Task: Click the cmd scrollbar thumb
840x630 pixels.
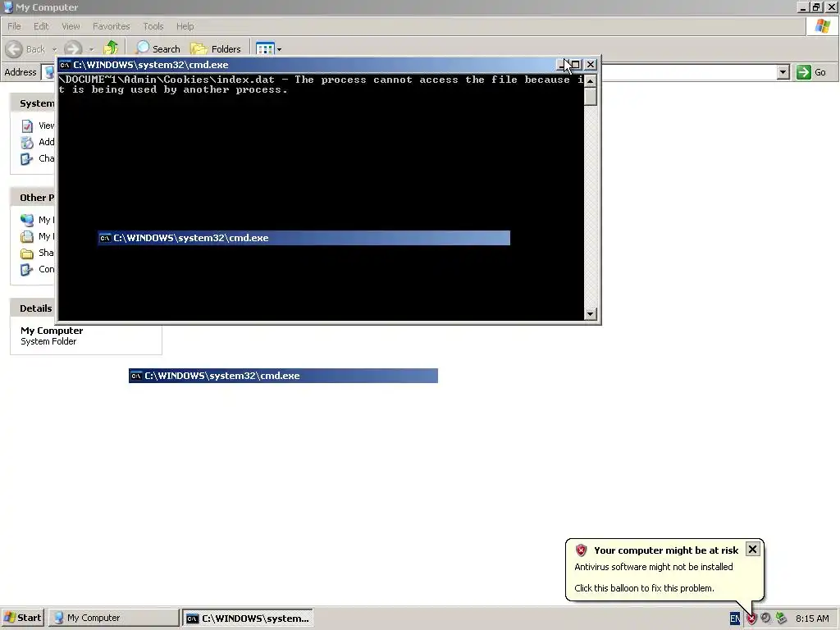Action: pyautogui.click(x=591, y=97)
